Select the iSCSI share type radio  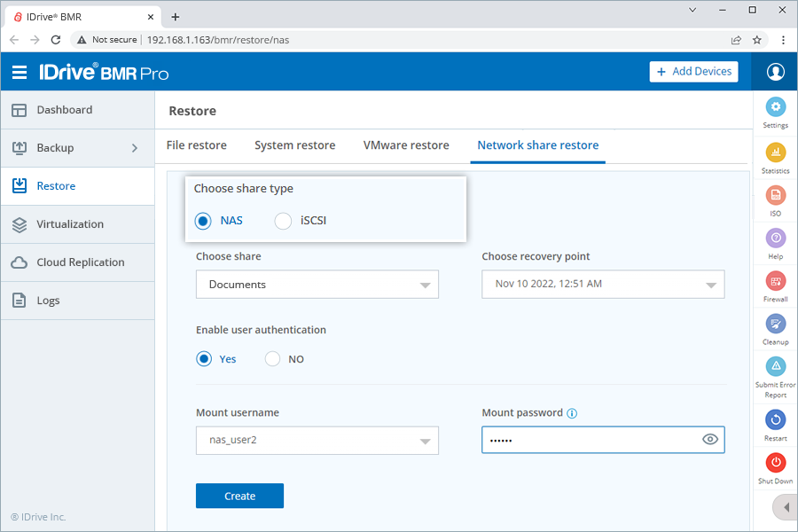[x=283, y=221]
